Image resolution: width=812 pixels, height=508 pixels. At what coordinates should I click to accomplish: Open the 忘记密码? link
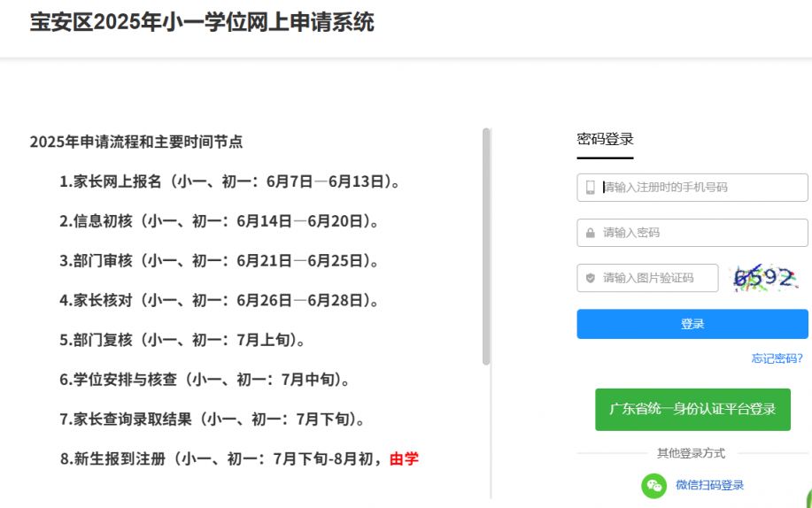point(777,358)
